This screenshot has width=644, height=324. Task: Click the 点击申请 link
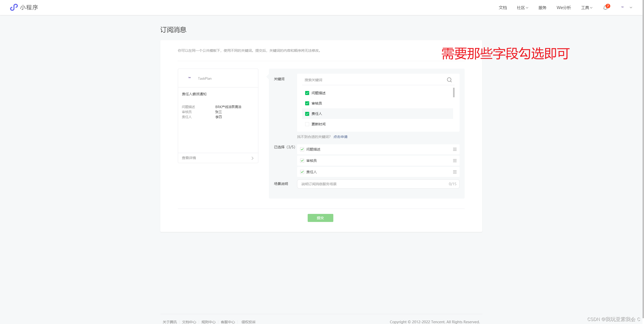tap(340, 137)
